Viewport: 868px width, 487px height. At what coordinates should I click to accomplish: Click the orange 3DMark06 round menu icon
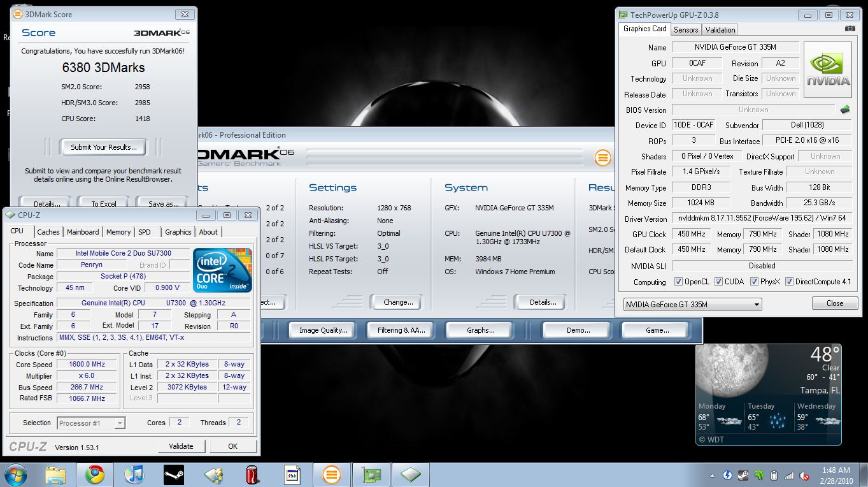[602, 157]
